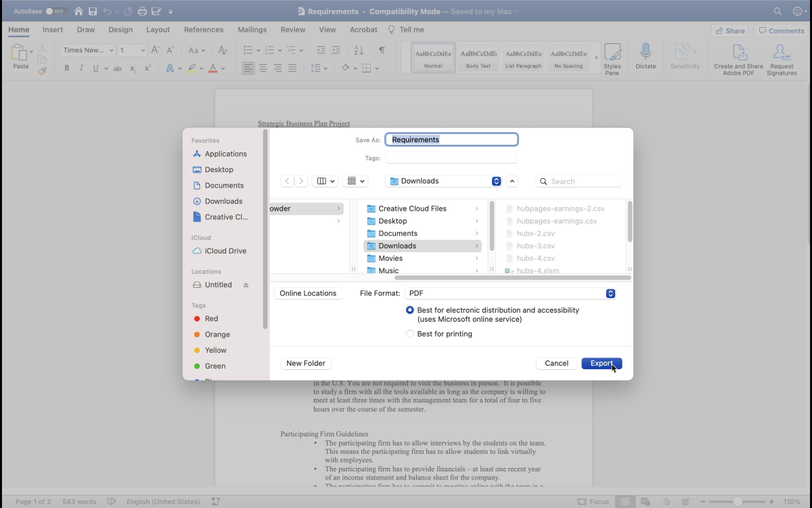Open the Styles Pane
812x508 pixels.
point(612,58)
